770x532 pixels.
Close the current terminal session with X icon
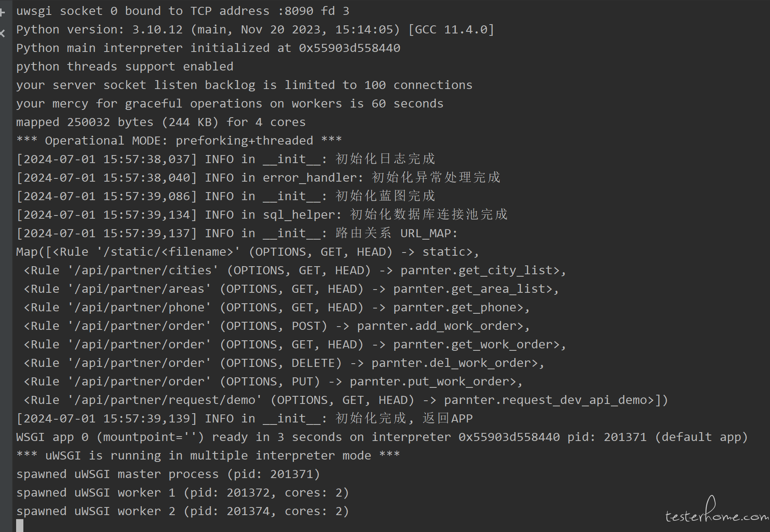coord(2,33)
